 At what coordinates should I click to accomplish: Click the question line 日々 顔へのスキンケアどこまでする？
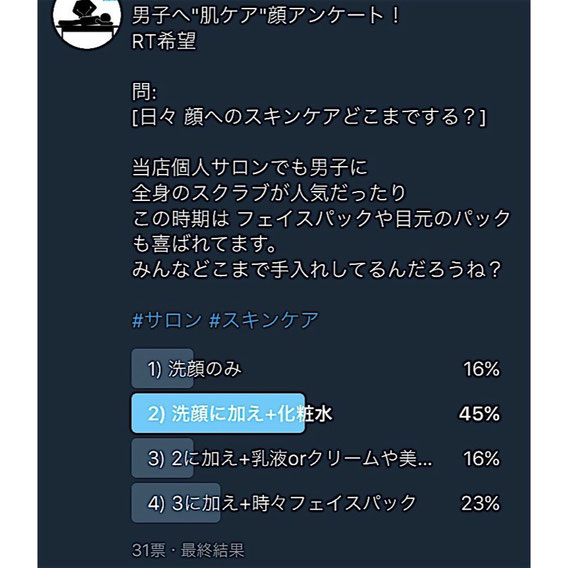pyautogui.click(x=309, y=117)
